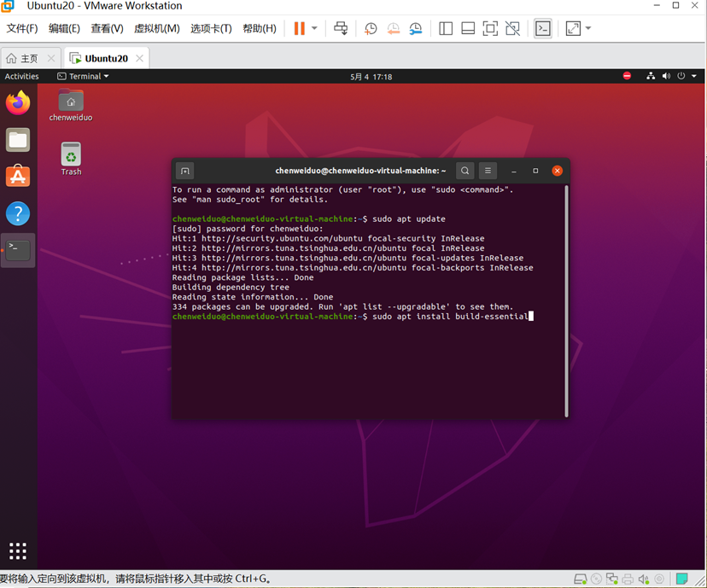Screen dimensions: 707x588
Task: Click the 'sudo apt update' command line
Action: (x=408, y=219)
